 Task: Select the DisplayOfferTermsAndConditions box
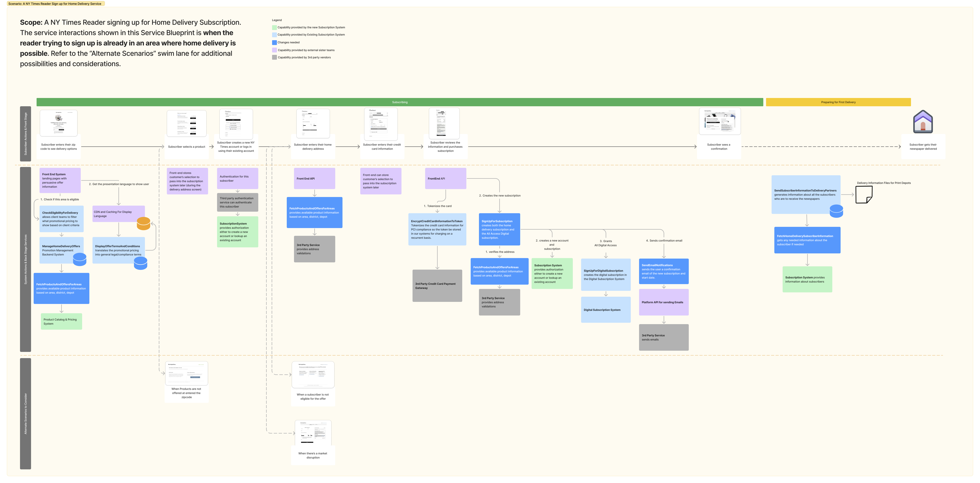119,250
